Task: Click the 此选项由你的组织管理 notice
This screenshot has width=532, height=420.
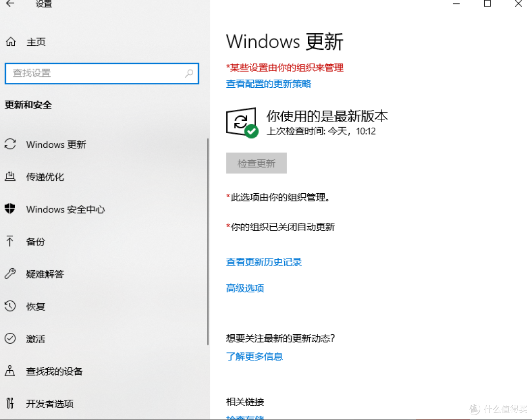Action: 278,197
